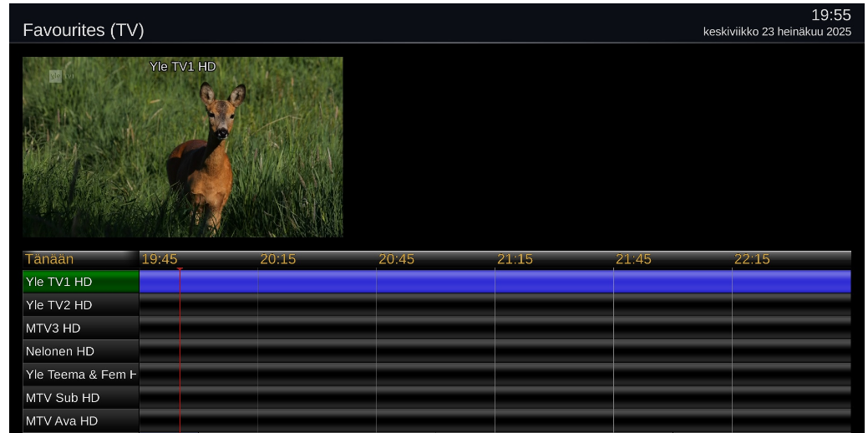The height and width of the screenshot is (433, 868).
Task: Select the MTV3 HD channel
Action: pyautogui.click(x=81, y=328)
